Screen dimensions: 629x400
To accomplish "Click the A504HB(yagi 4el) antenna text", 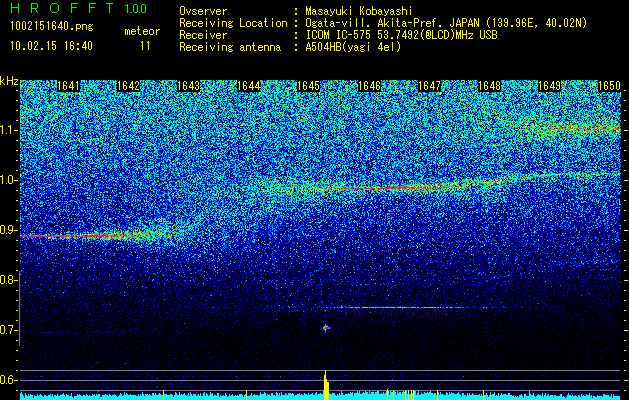I will (353, 47).
